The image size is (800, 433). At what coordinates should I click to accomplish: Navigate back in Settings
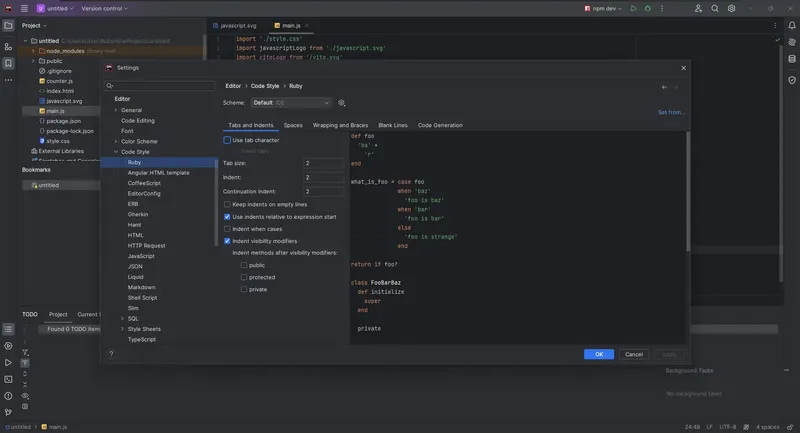[664, 87]
